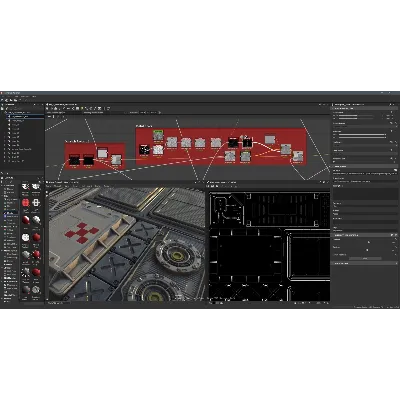Select the first black node in the small red frame
The image size is (400, 400).
tap(74, 160)
